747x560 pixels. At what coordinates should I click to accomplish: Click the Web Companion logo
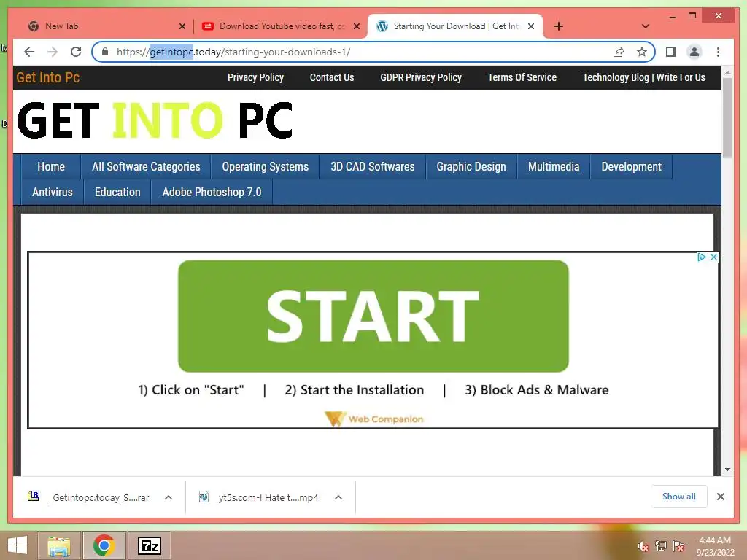click(x=374, y=419)
